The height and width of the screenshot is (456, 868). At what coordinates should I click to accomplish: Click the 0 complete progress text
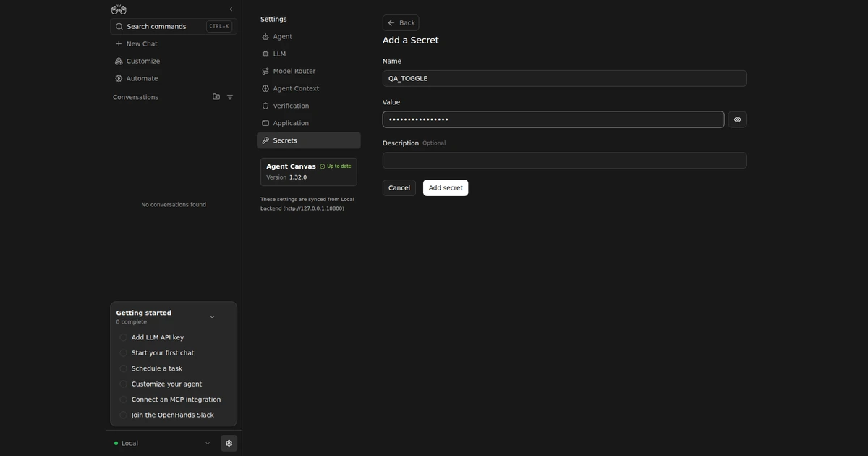(x=132, y=322)
